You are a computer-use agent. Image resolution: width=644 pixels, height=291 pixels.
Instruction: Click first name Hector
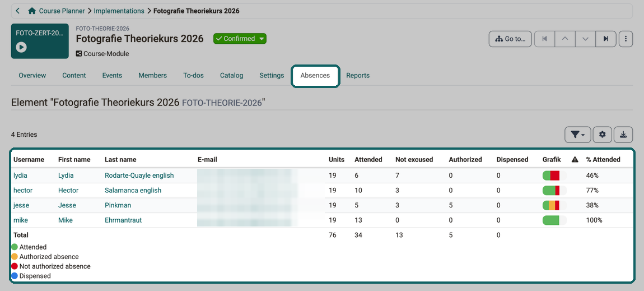coord(68,190)
